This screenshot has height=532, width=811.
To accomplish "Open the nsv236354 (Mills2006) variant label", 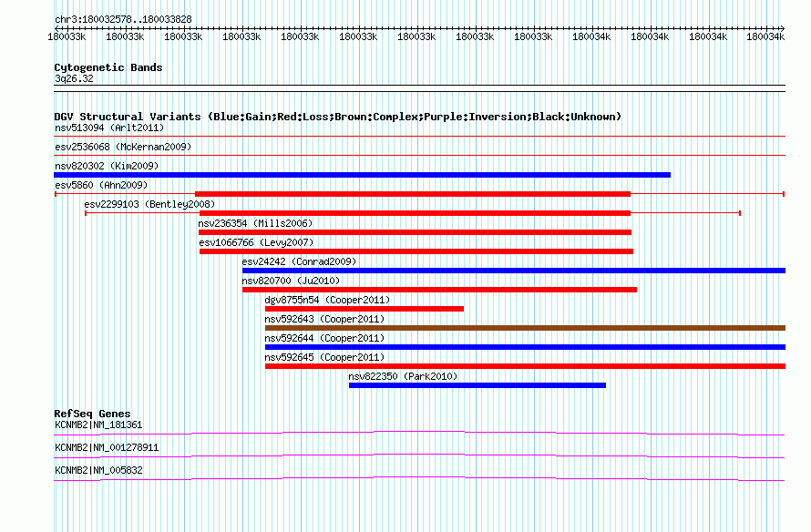I will 255,223.
